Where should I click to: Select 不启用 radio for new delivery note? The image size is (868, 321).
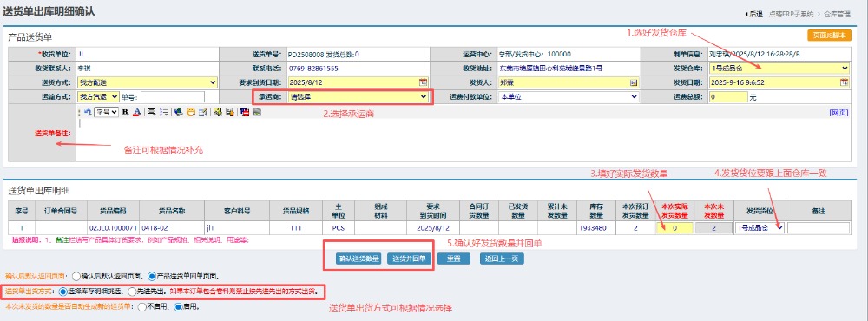[142, 306]
